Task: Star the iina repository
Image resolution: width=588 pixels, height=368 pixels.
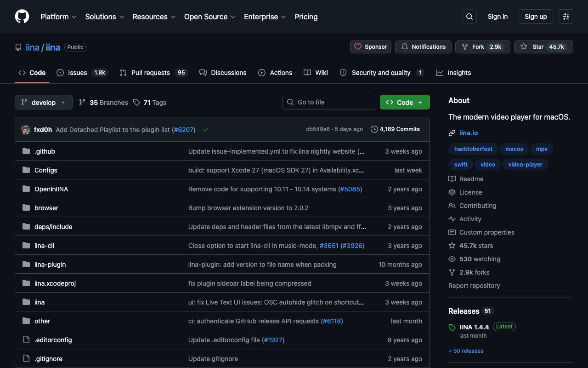Action: 543,47
